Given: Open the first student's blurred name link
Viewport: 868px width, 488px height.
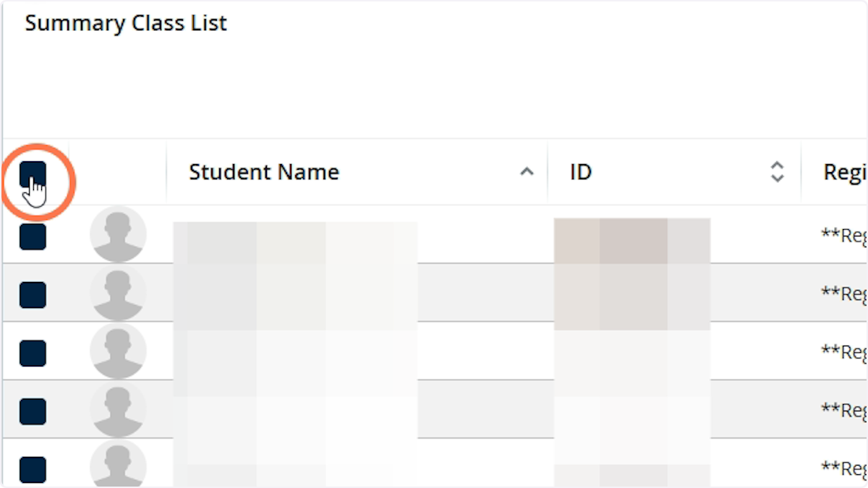Looking at the screenshot, I should point(295,236).
